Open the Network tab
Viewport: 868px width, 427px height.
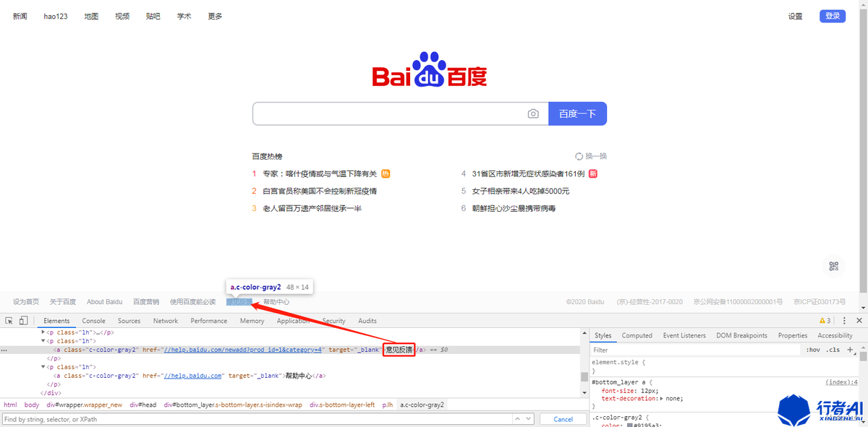(x=165, y=321)
